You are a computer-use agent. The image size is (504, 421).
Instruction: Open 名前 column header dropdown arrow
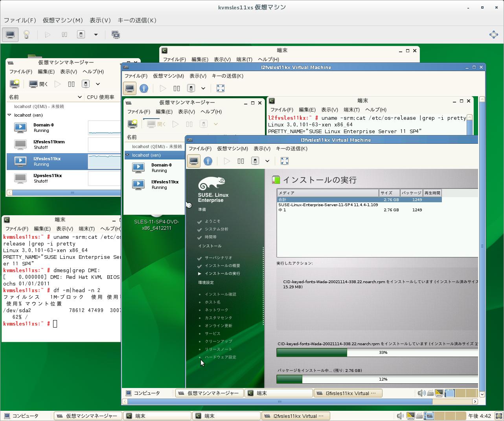(x=79, y=97)
